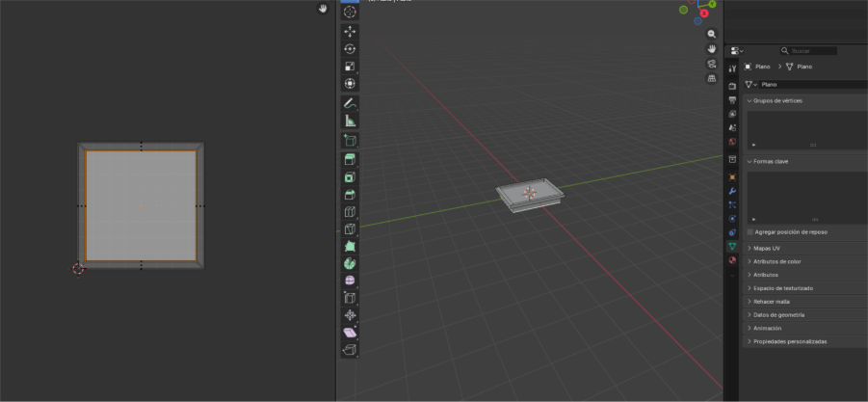868x402 pixels.
Task: Toggle camera view icon in viewport
Action: click(712, 64)
